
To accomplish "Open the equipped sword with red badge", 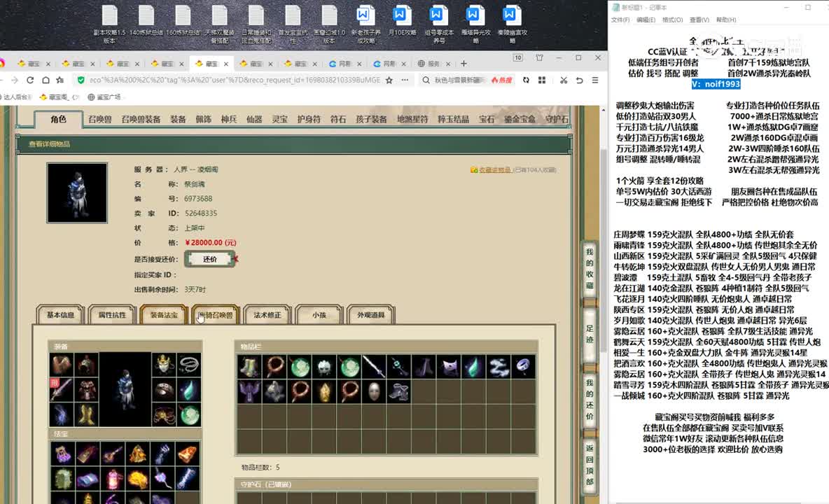I will pos(62,389).
